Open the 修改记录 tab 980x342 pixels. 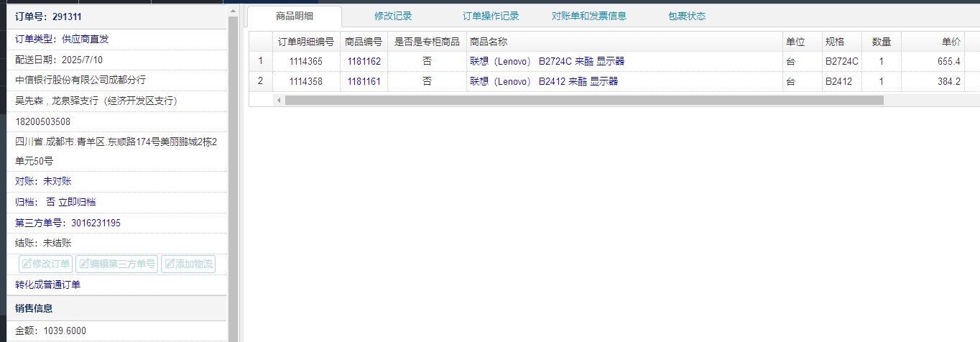click(393, 16)
